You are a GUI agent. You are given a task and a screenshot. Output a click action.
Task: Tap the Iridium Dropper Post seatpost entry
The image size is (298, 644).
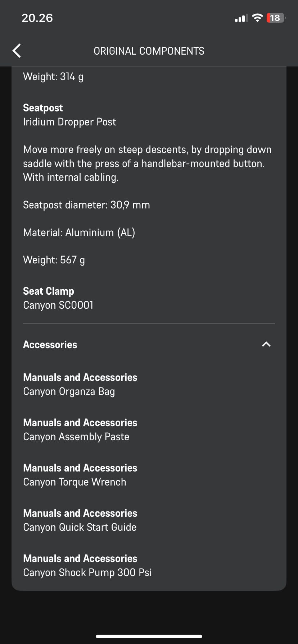[x=69, y=122]
